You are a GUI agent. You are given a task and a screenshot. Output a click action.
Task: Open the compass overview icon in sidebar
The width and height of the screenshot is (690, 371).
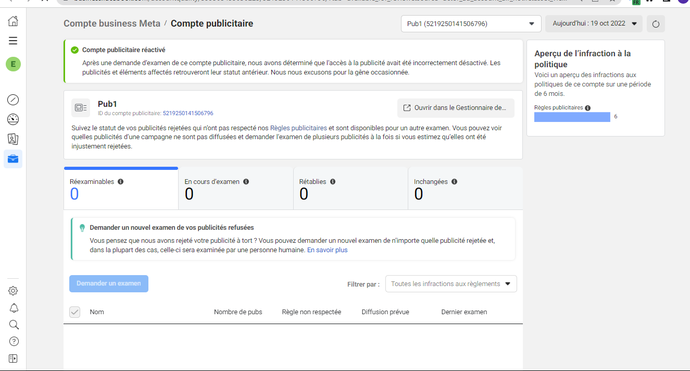click(13, 100)
